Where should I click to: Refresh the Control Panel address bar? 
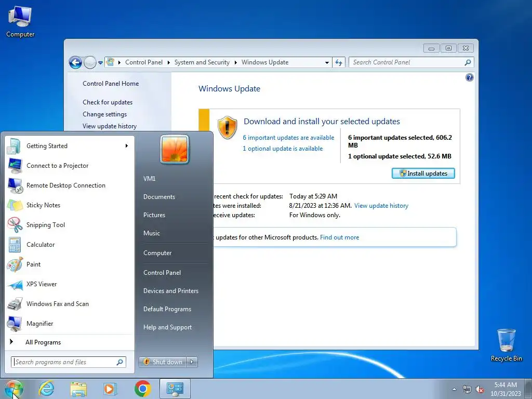point(339,62)
